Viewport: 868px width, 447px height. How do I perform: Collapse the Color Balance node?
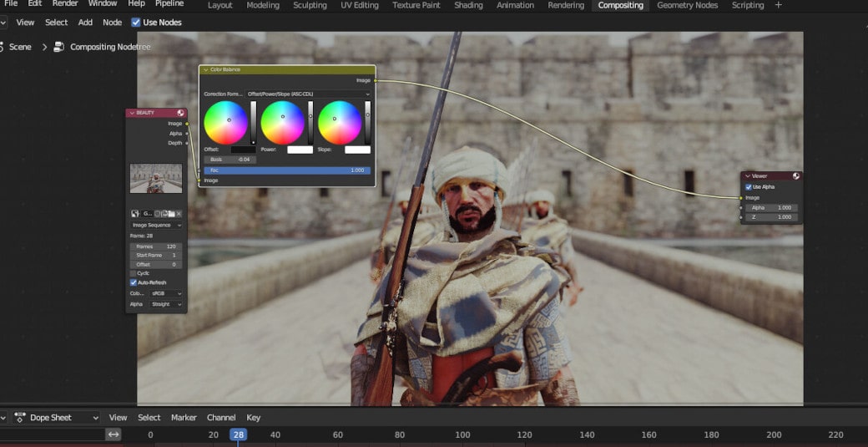205,69
